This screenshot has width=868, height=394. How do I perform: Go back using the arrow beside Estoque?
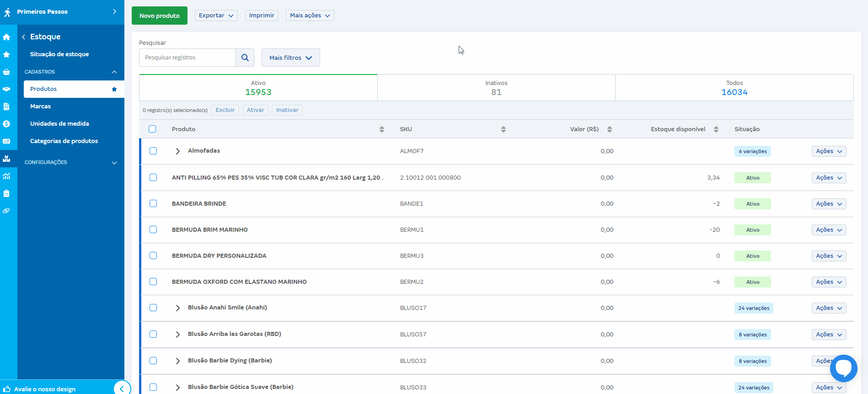(x=23, y=37)
